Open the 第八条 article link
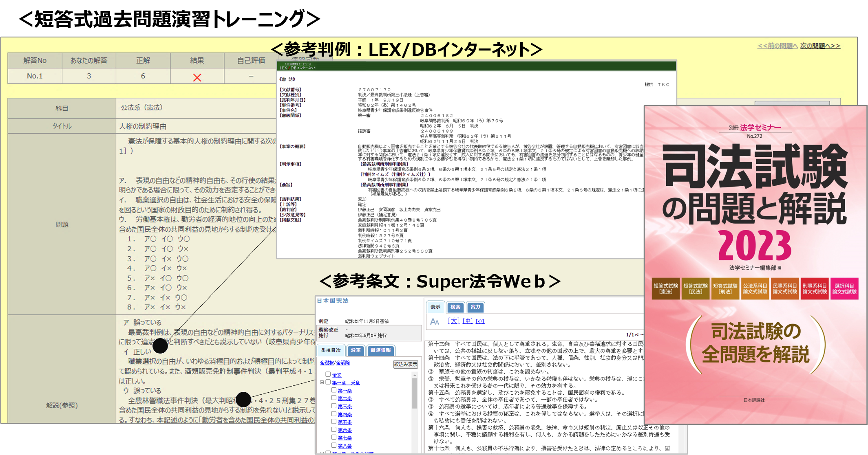 pyautogui.click(x=345, y=446)
